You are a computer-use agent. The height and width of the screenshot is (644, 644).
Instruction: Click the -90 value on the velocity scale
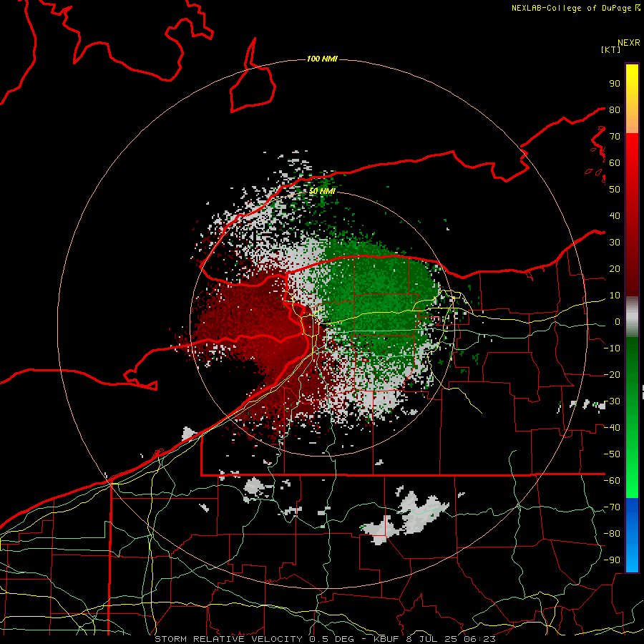(x=612, y=560)
